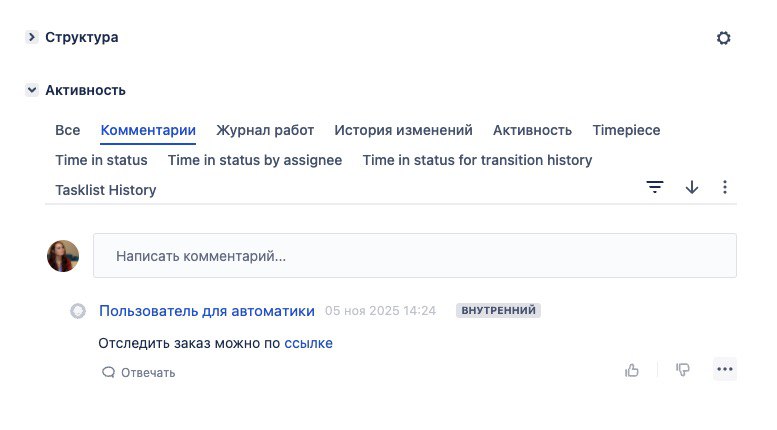Open the Структура settings gear
Image resolution: width=777 pixels, height=430 pixels.
click(724, 38)
